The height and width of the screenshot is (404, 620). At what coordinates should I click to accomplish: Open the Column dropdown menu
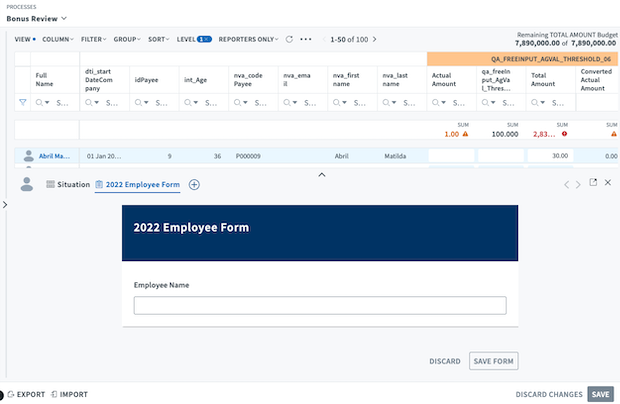tap(58, 39)
